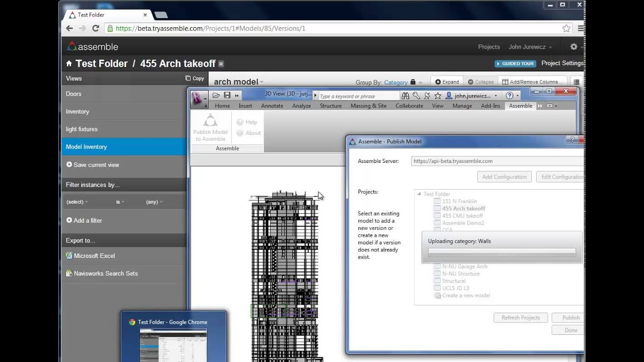This screenshot has height=362, width=644.
Task: Click the Copy views button
Action: coord(195,78)
